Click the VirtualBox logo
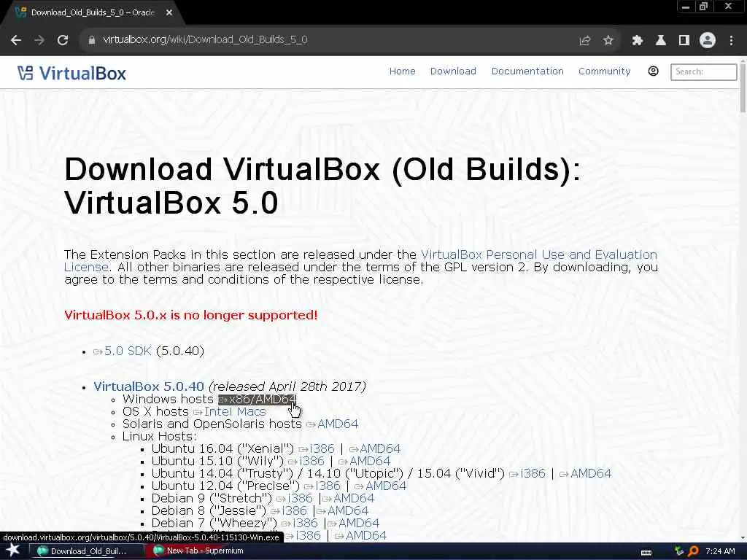This screenshot has height=560, width=747. pos(72,73)
